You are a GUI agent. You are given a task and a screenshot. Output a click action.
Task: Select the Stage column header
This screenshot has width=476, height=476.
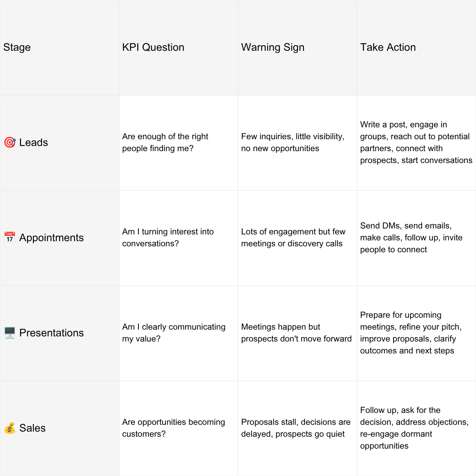point(59,48)
